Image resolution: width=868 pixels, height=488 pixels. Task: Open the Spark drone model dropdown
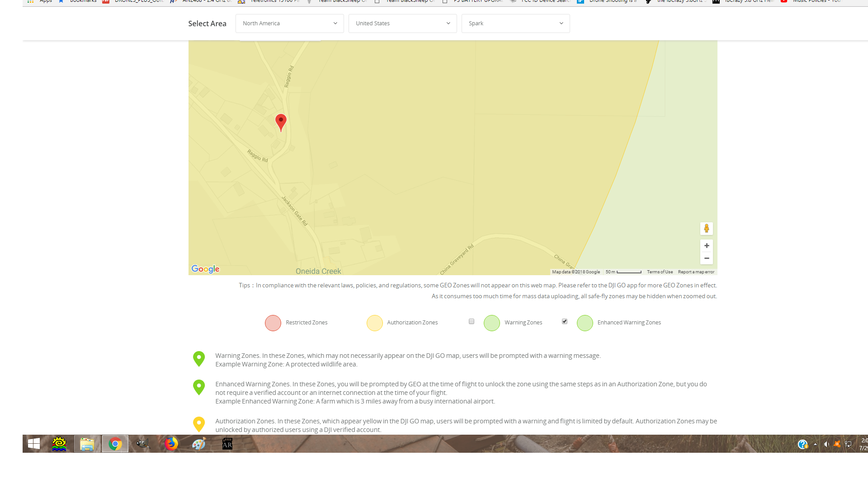pos(515,23)
